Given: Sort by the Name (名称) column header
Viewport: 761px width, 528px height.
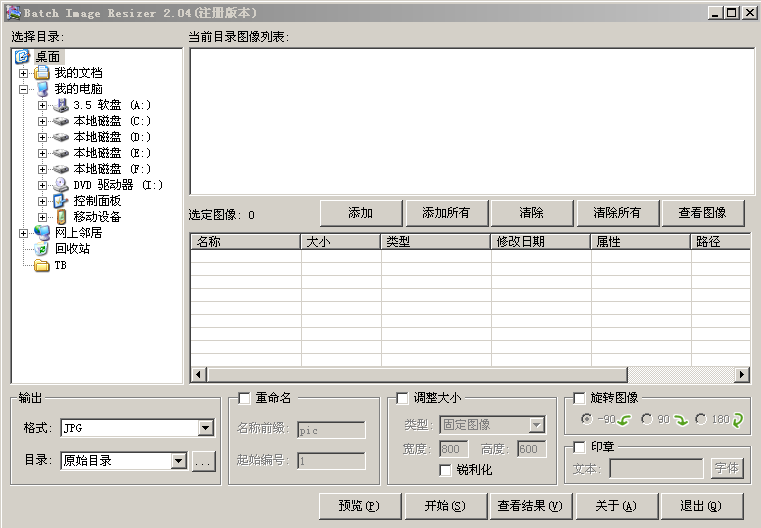Looking at the screenshot, I should (x=246, y=241).
